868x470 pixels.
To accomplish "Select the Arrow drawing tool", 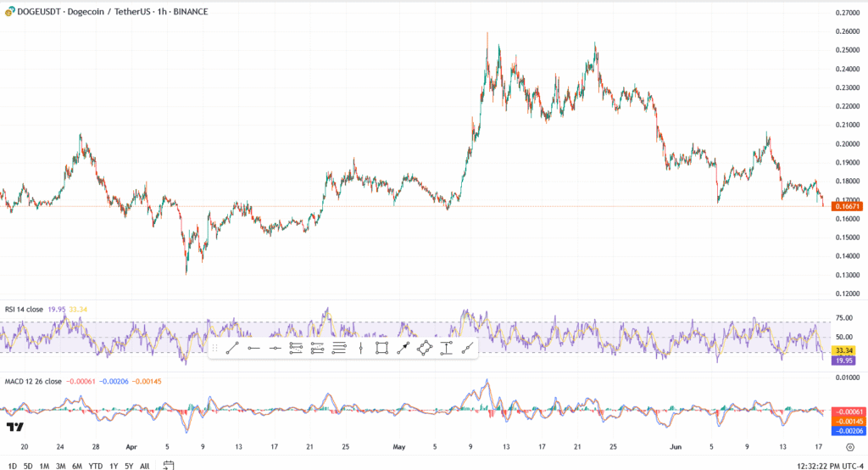I will coord(403,348).
